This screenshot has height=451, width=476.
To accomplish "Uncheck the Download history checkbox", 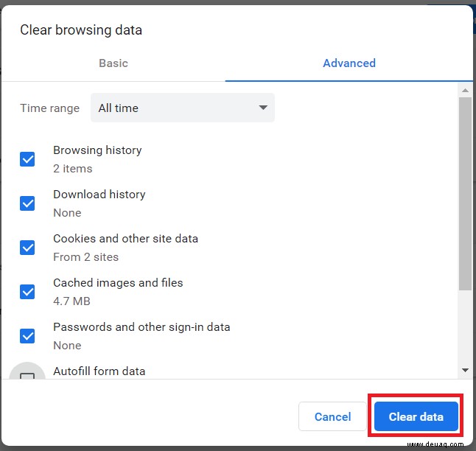I will tap(27, 203).
